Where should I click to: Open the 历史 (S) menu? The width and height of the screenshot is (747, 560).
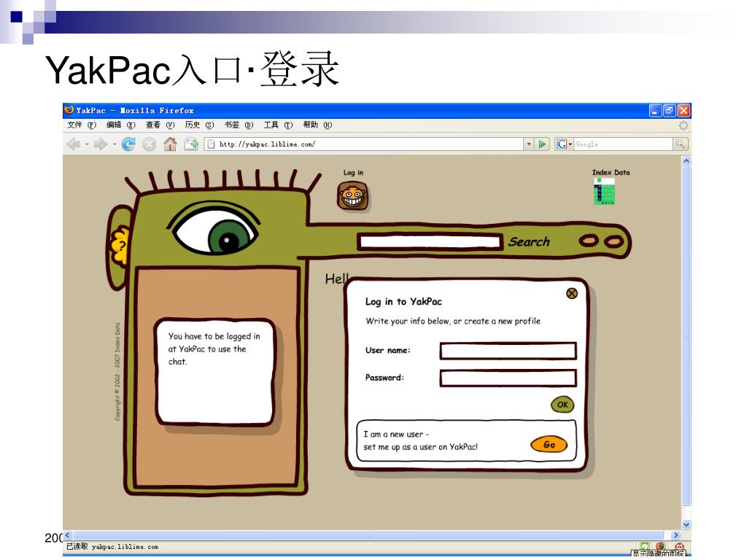pos(200,125)
